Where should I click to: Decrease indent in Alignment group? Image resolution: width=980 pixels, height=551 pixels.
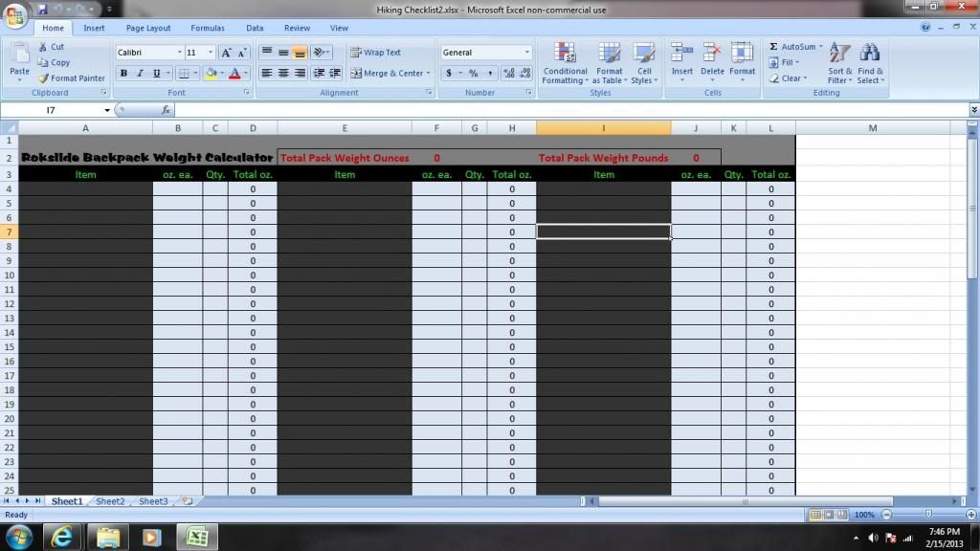pyautogui.click(x=319, y=73)
